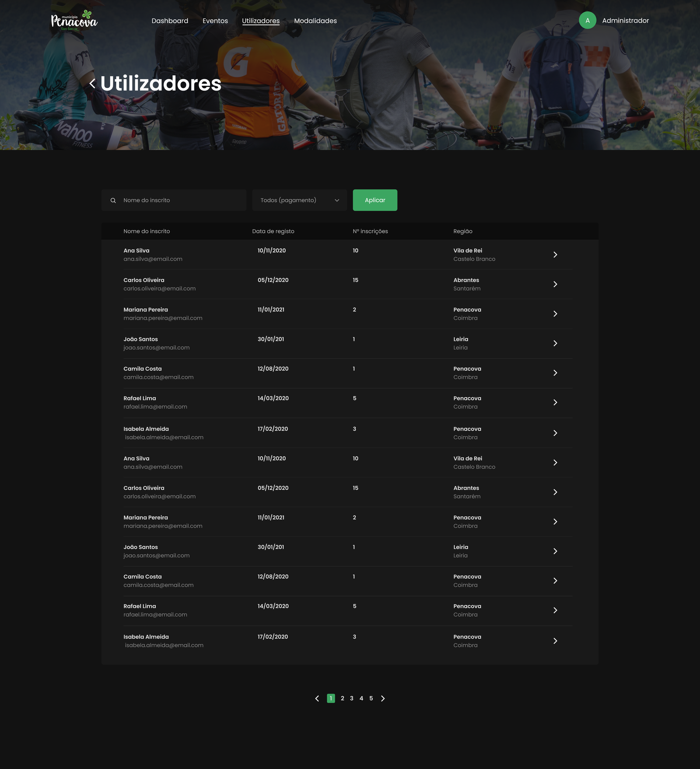
Task: Expand the Todos (pagamento) dropdown
Action: point(299,200)
